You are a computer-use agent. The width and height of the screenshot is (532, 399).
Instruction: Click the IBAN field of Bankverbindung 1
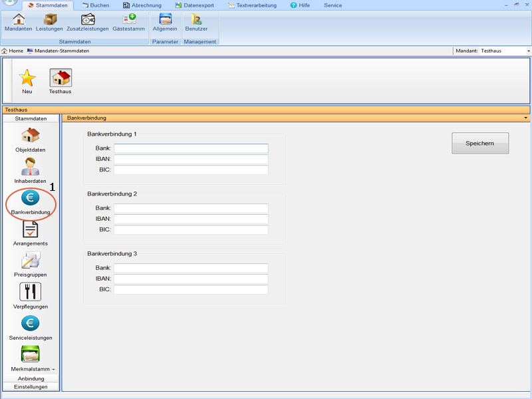point(191,160)
